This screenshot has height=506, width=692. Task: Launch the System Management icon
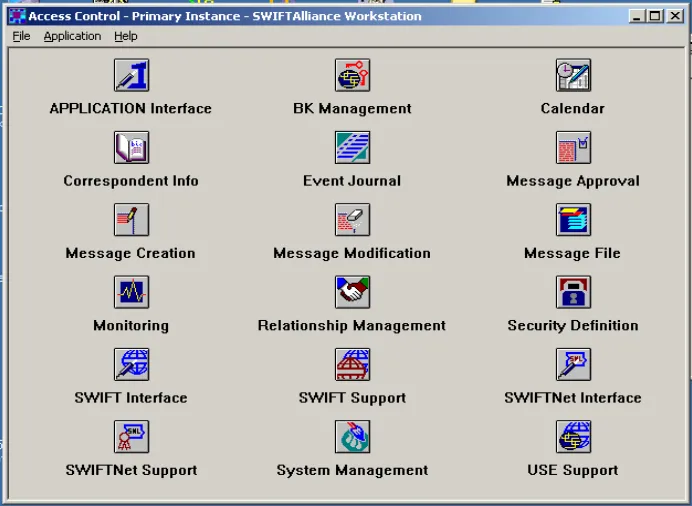pyautogui.click(x=352, y=437)
